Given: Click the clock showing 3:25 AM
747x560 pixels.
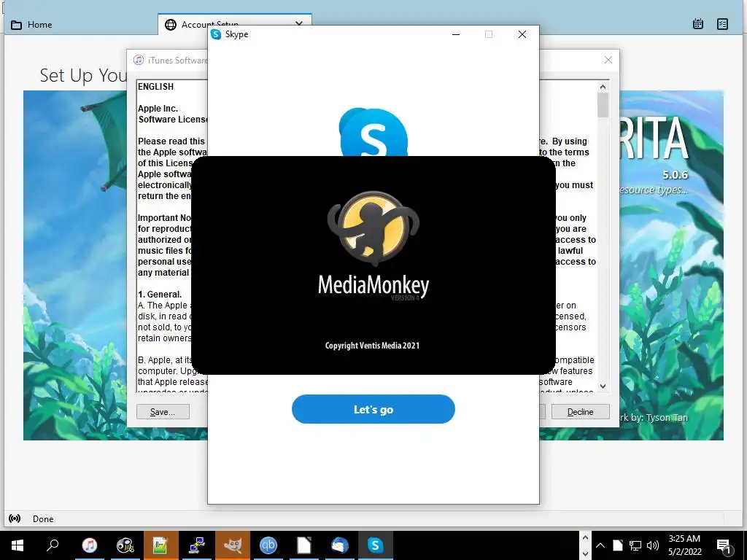Looking at the screenshot, I should (684, 539).
